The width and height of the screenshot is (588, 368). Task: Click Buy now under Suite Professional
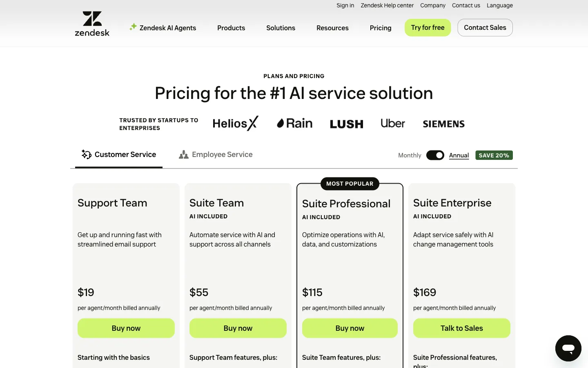coord(350,328)
